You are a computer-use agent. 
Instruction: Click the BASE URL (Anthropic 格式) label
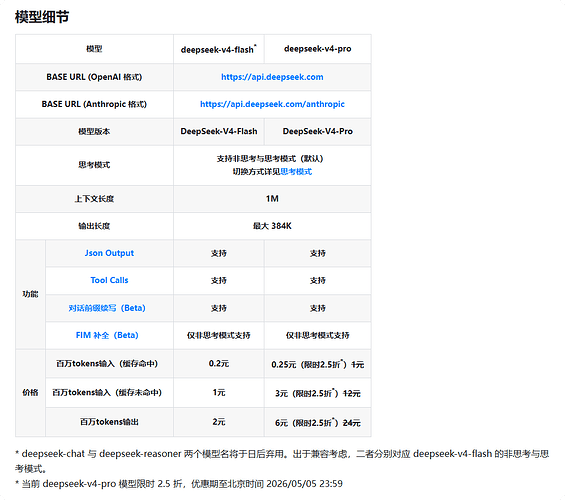tap(94, 104)
